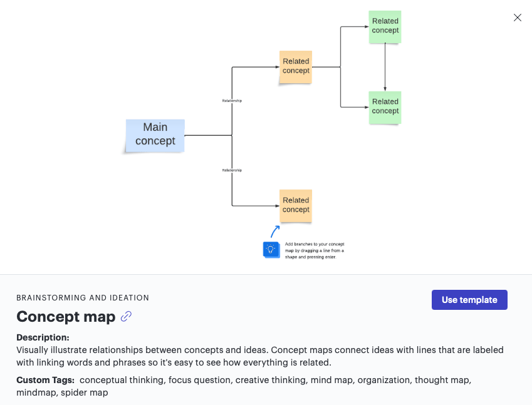Click the lower Relationship connector label

pos(232,169)
